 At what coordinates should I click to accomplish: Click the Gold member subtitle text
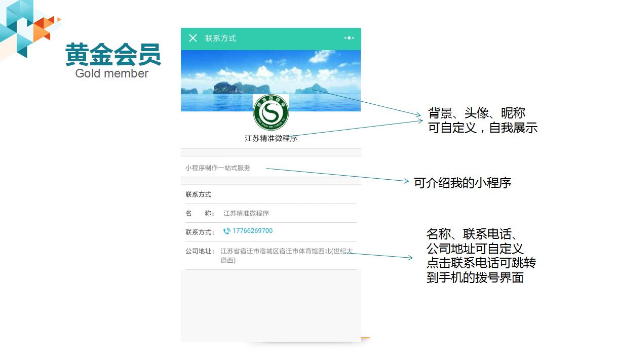tap(112, 73)
